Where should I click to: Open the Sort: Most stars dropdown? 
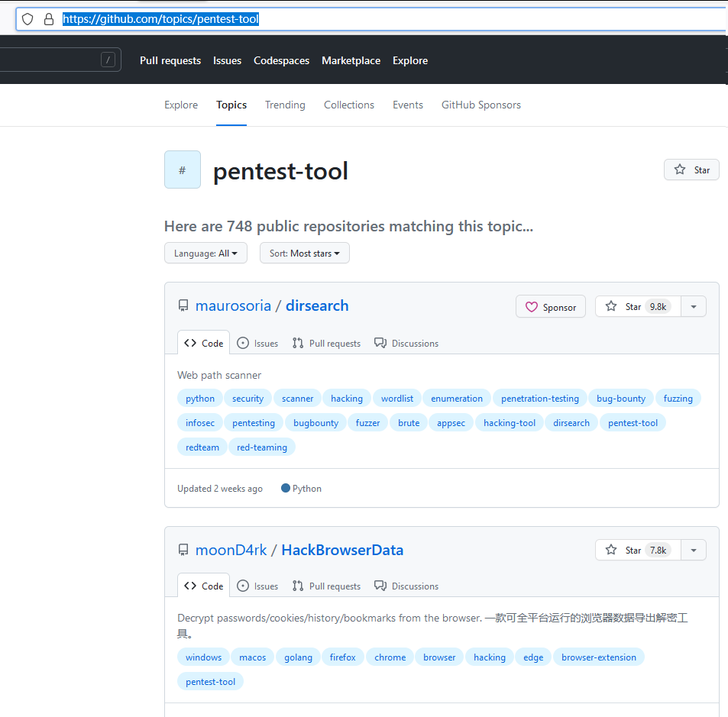(304, 253)
